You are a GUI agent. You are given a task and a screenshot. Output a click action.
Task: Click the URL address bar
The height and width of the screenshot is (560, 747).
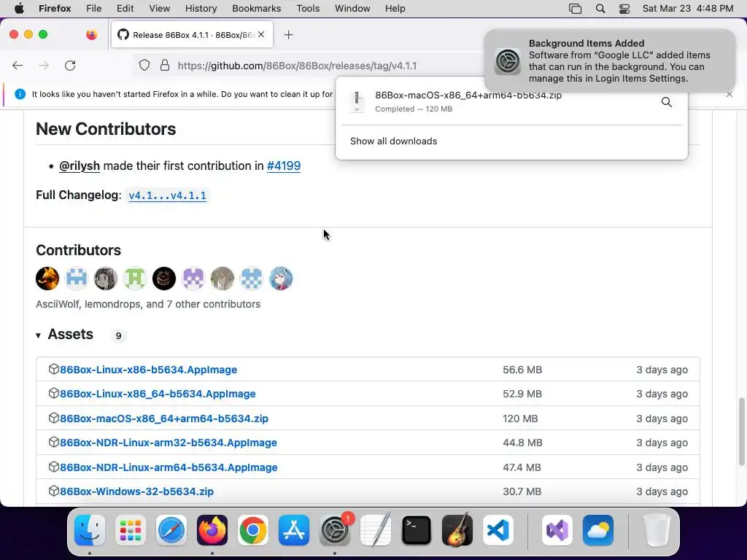point(297,66)
